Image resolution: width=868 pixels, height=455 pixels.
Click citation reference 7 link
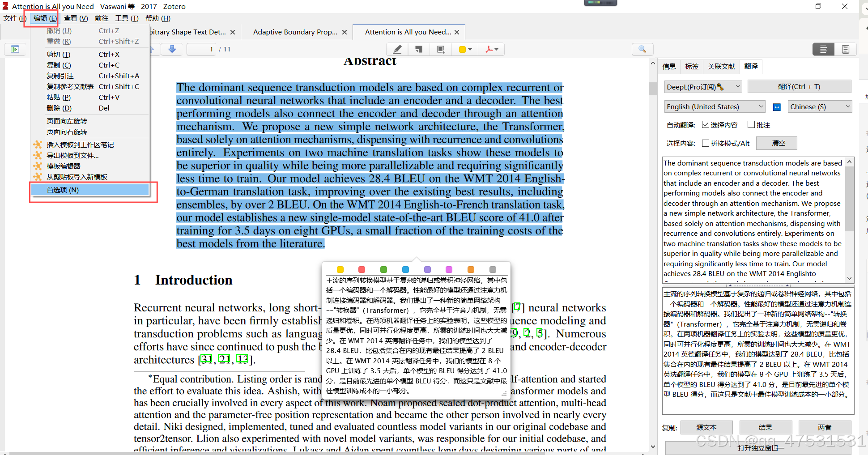pos(517,307)
